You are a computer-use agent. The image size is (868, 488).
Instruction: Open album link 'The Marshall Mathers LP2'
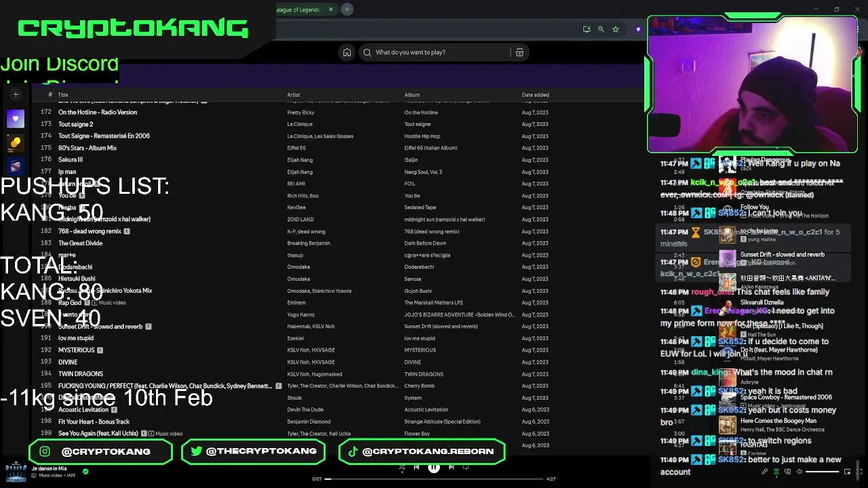(x=433, y=303)
